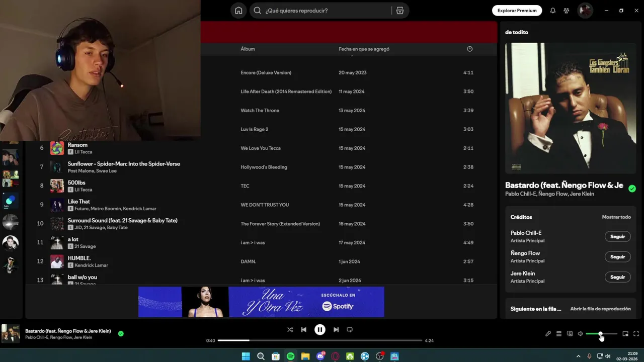Image resolution: width=644 pixels, height=362 pixels.
Task: Open the Browse icon inside the search bar
Action: click(x=400, y=11)
